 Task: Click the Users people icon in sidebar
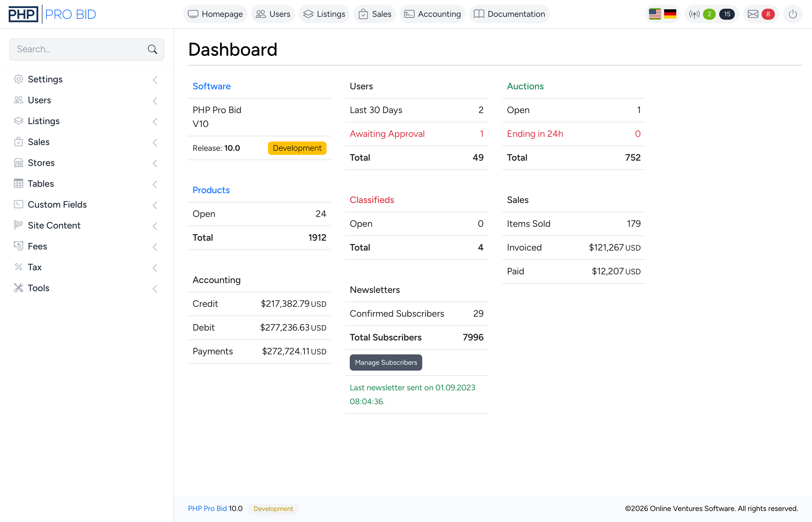click(x=18, y=100)
